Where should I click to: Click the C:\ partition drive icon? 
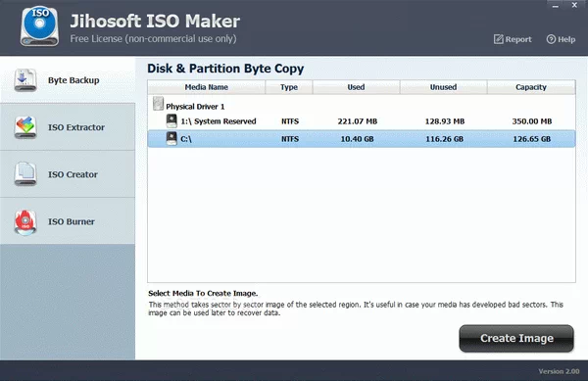pyautogui.click(x=171, y=138)
